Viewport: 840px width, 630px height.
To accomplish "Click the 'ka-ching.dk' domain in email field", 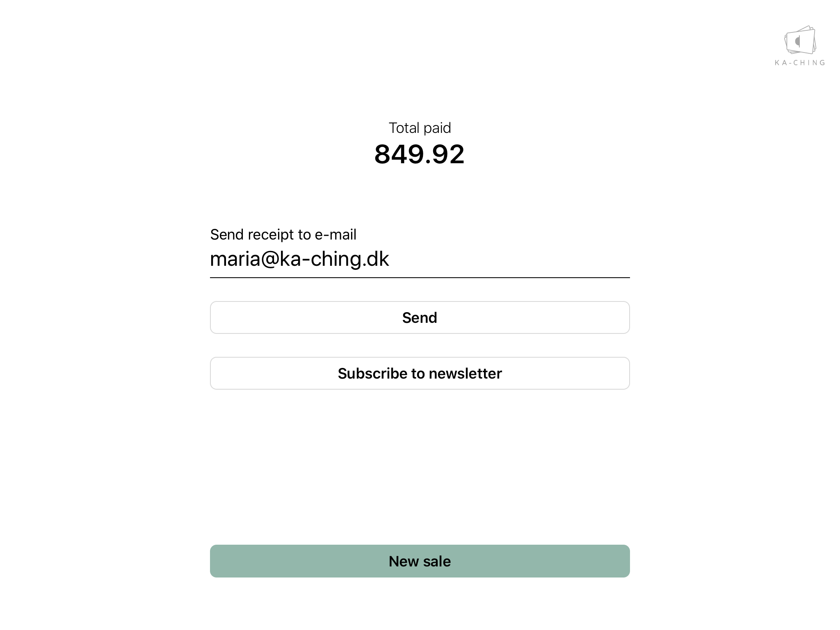I will pyautogui.click(x=334, y=259).
